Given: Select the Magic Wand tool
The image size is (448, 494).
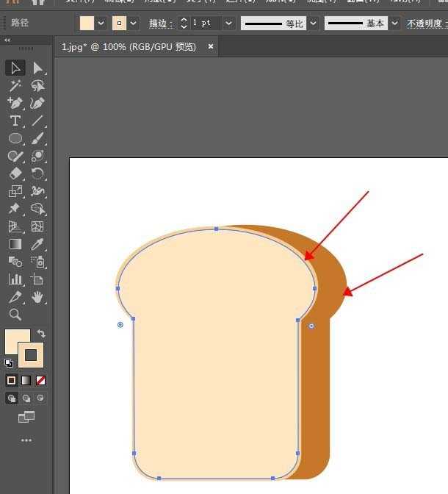Looking at the screenshot, I should tap(15, 86).
